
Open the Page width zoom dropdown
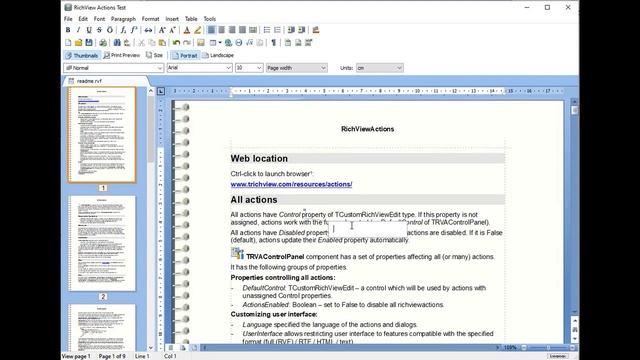[323, 68]
